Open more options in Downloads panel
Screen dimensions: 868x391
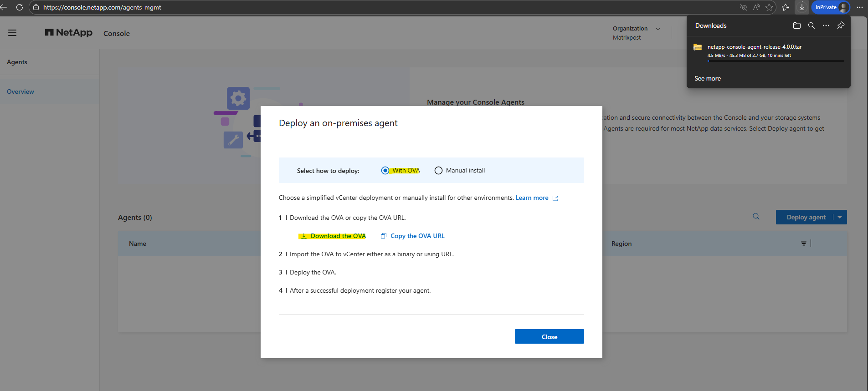826,25
